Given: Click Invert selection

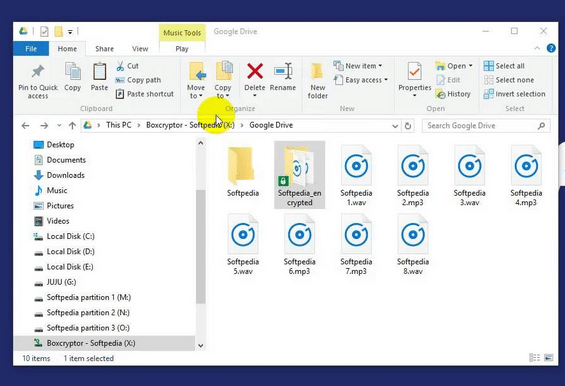Looking at the screenshot, I should [514, 94].
